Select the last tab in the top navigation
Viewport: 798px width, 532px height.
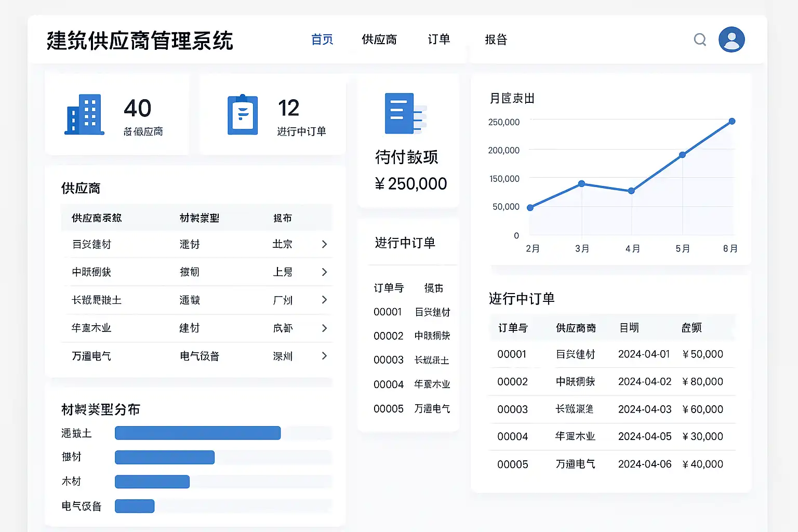[496, 39]
